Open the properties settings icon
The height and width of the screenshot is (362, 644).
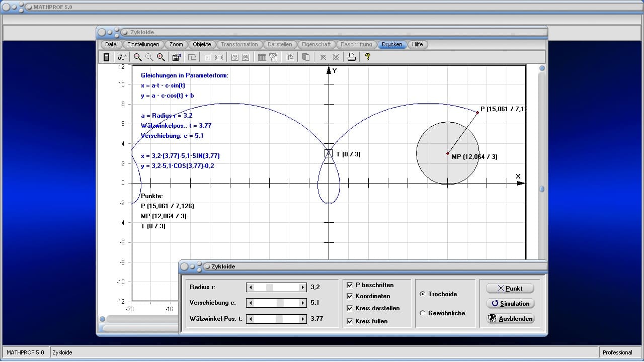tap(176, 57)
